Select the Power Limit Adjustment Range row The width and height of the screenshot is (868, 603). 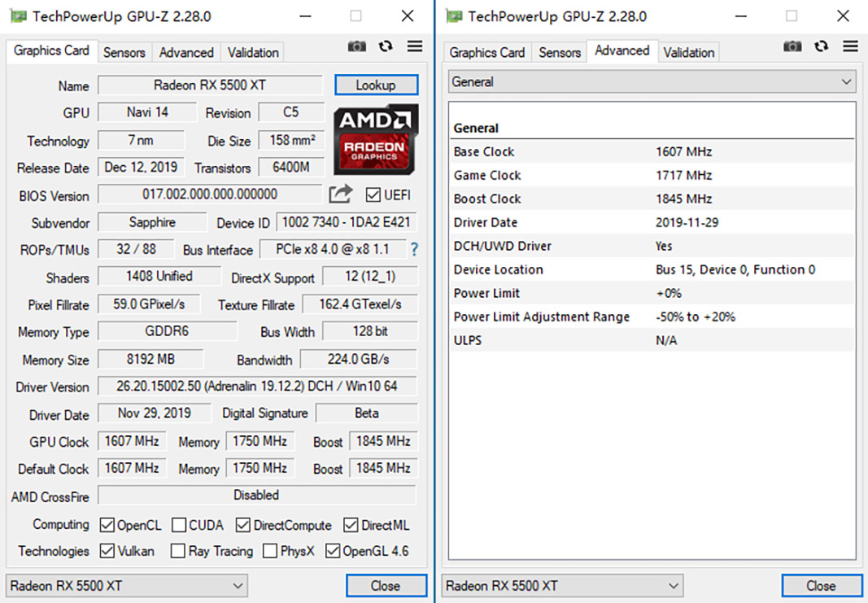pos(652,317)
